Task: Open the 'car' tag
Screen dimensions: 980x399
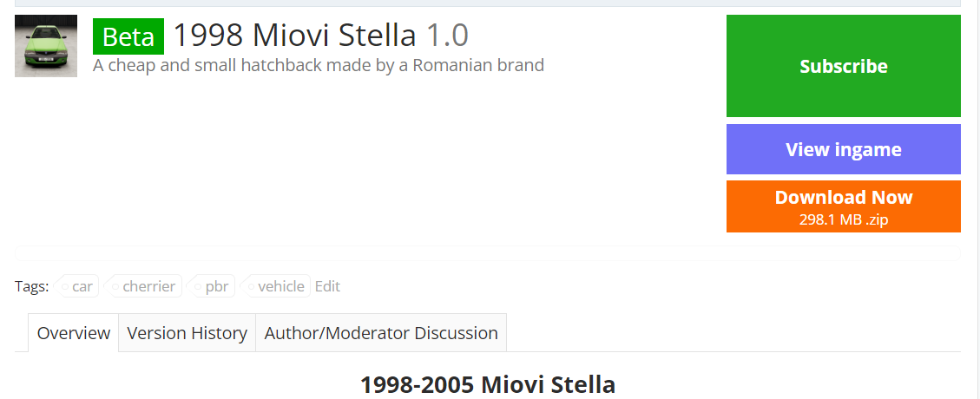Action: 82,286
